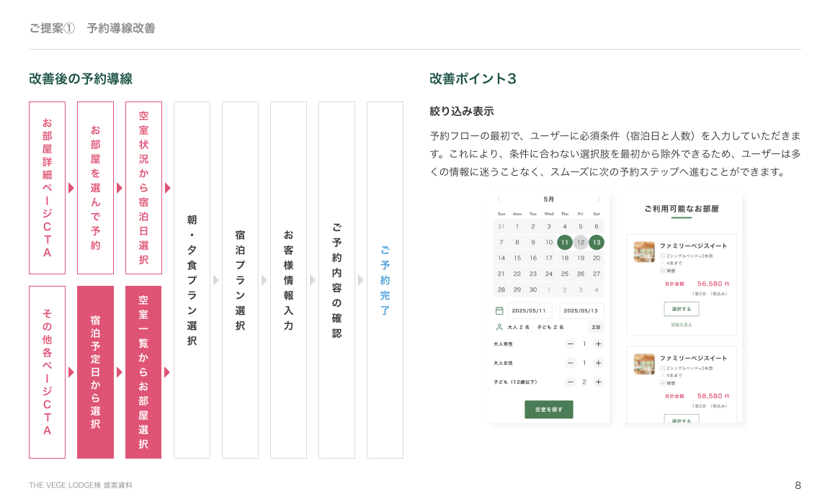Click the 空室を探す search button
Screen dimensions: 830x504
549,410
